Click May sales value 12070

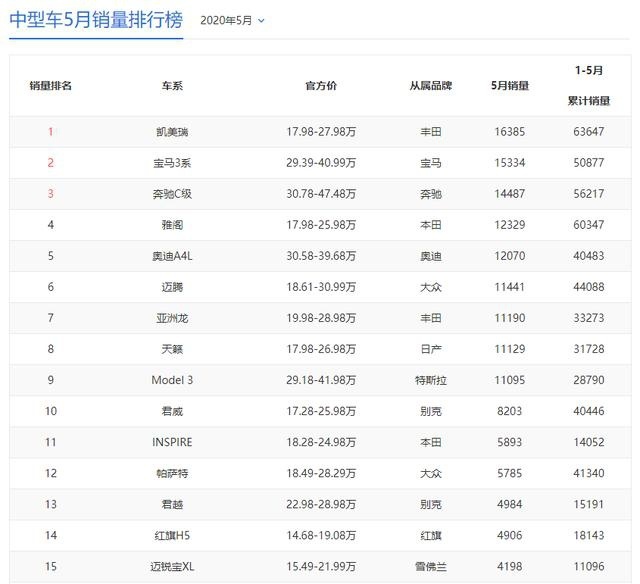click(x=510, y=256)
